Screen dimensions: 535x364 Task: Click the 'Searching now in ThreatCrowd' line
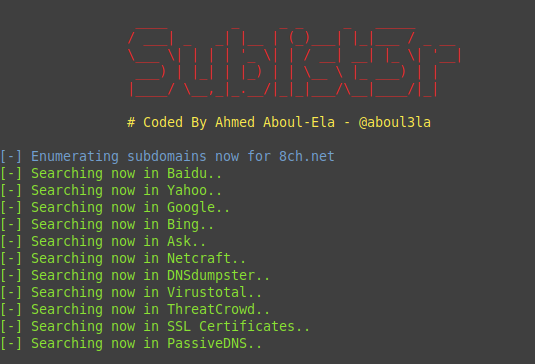135,309
